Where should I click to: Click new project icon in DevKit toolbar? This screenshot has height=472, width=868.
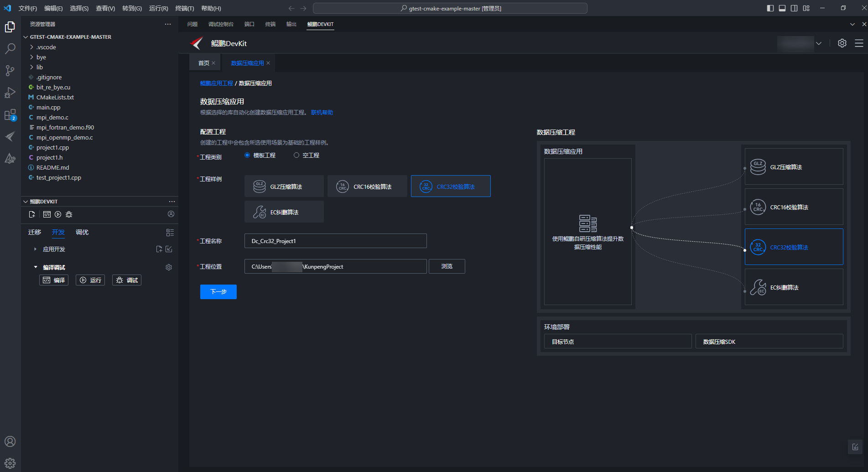pyautogui.click(x=32, y=214)
